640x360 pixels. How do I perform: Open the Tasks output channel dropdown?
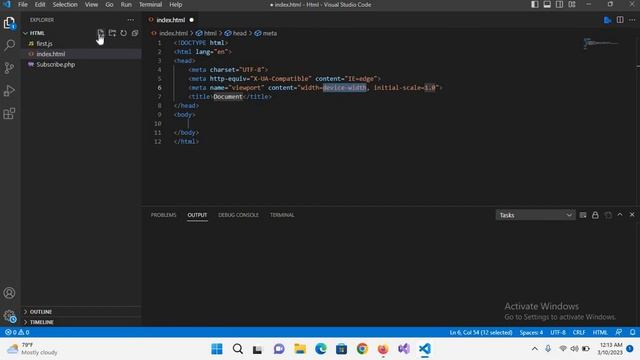(x=535, y=215)
